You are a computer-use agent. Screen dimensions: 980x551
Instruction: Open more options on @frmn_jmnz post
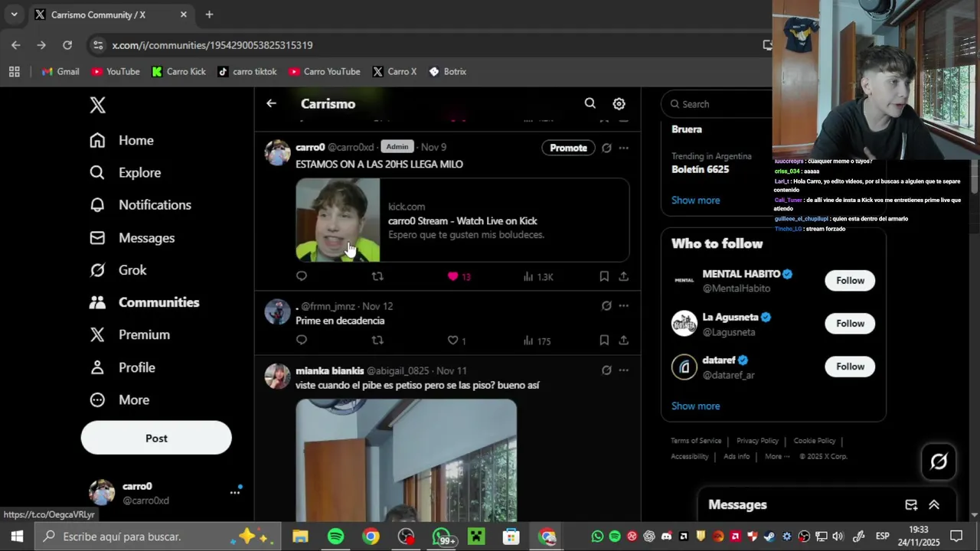(x=623, y=306)
